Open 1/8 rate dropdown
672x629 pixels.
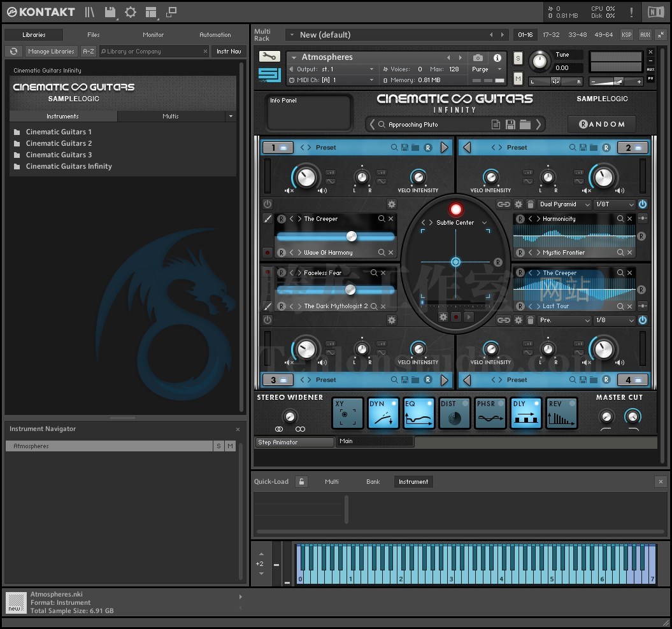point(614,320)
